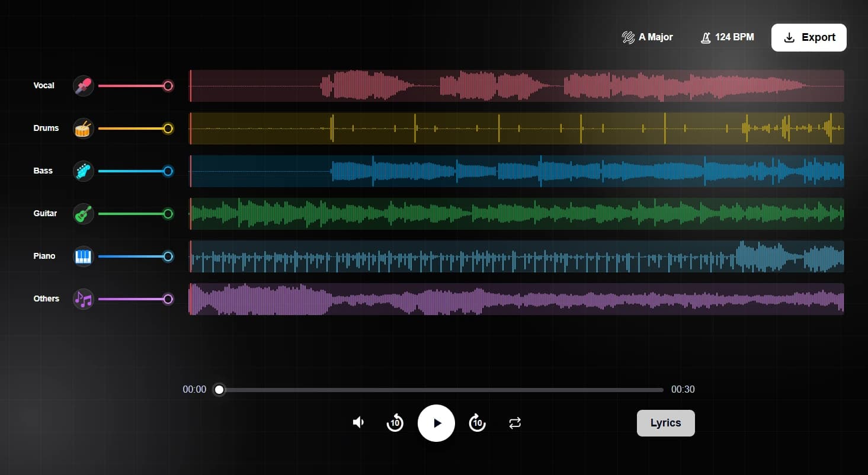Click the Guitar track icon
Screen dimensions: 868x475
[x=84, y=214]
